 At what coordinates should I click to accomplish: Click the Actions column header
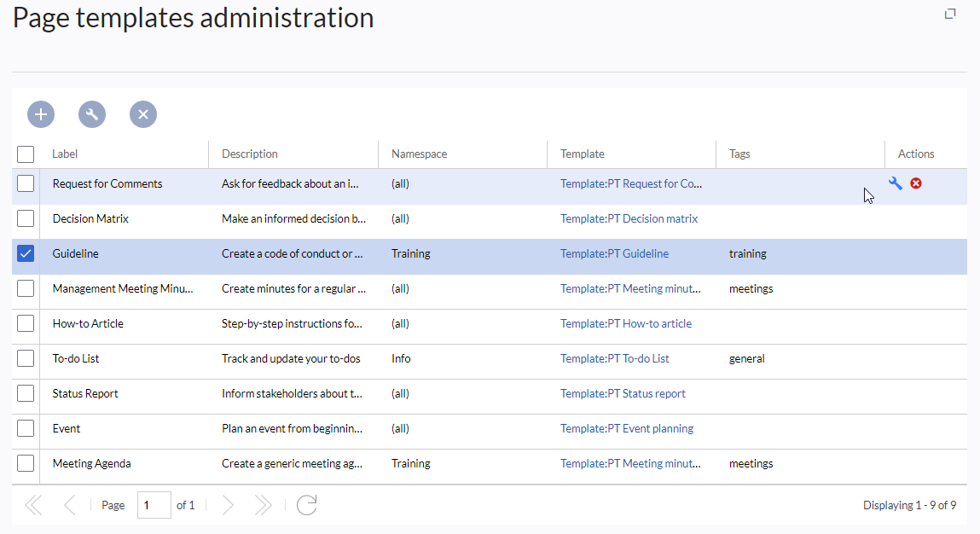[x=926, y=154]
